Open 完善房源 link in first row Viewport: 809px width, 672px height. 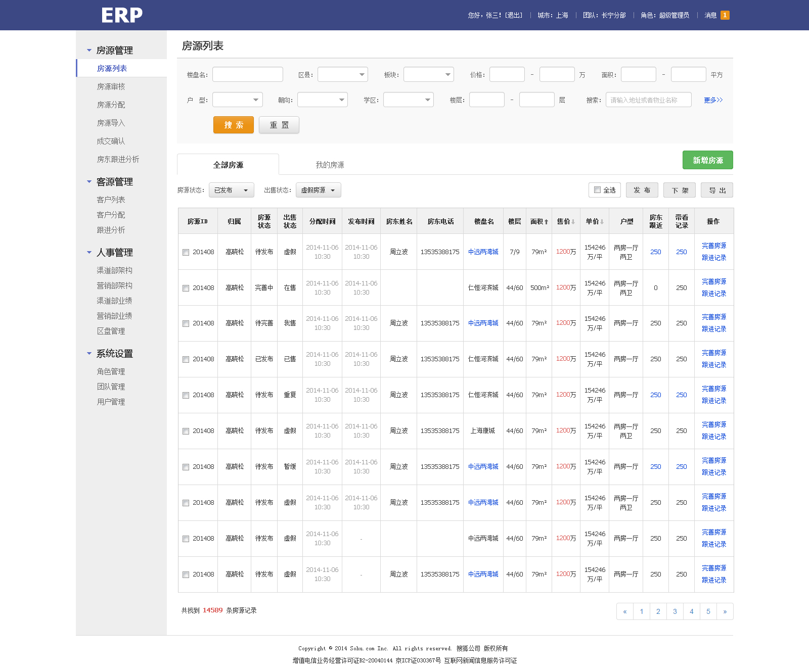[713, 246]
